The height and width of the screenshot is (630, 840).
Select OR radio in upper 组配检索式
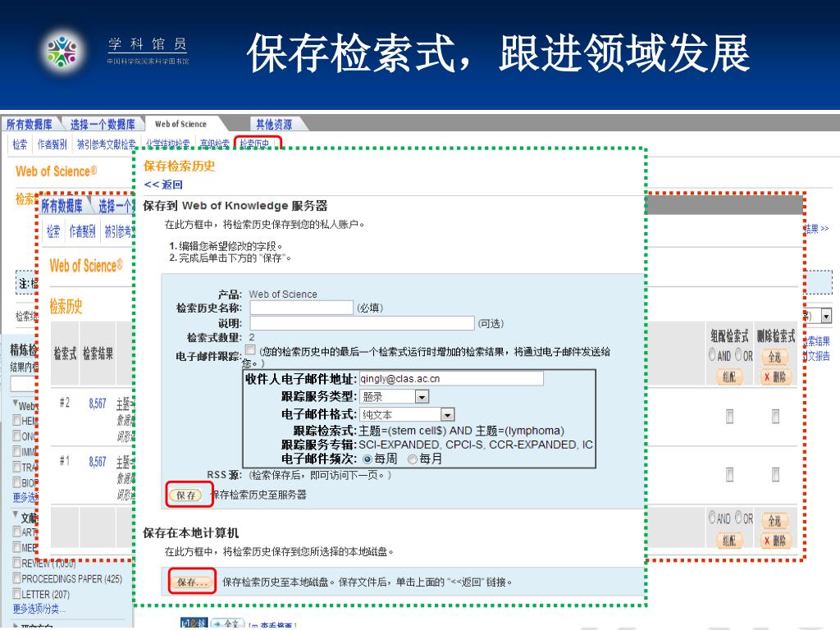(x=739, y=354)
